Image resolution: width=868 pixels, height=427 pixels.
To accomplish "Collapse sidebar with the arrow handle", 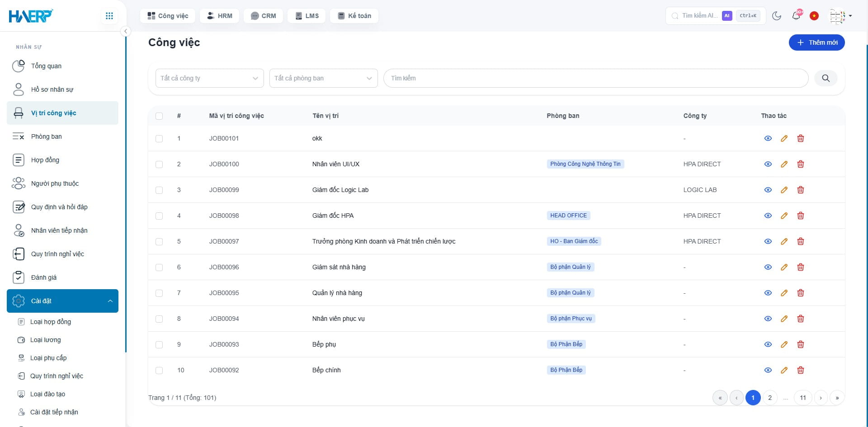I will 126,31.
